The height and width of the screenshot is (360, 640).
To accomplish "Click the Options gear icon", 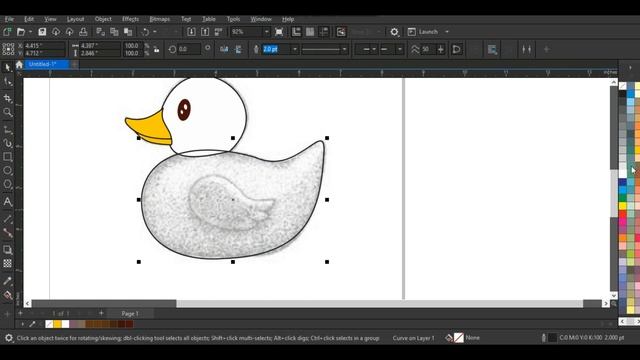I will (x=394, y=32).
